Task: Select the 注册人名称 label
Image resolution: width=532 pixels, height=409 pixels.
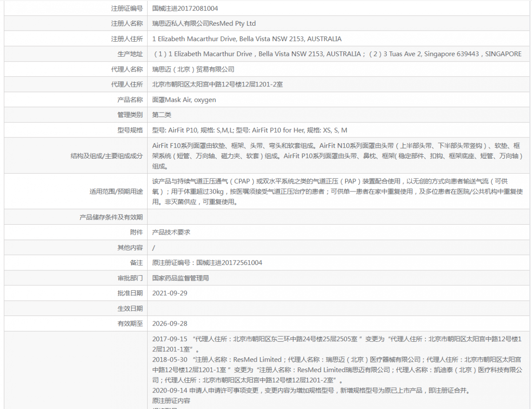Action: [x=126, y=23]
